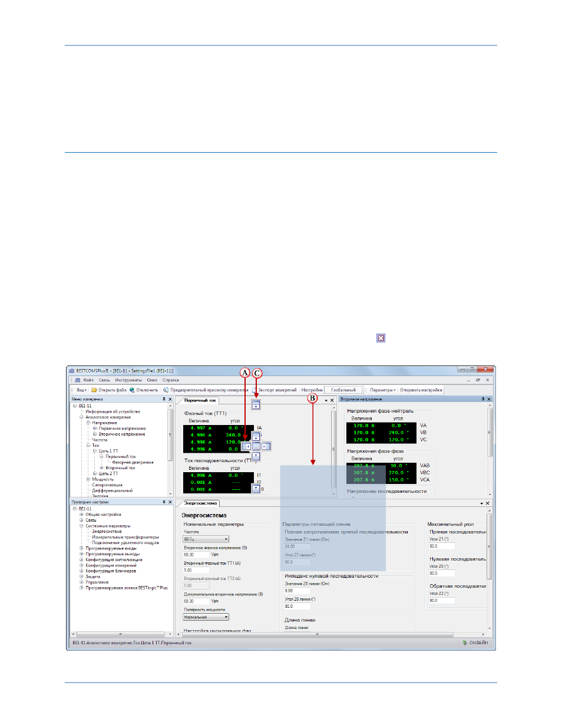Image resolution: width=562 pixels, height=728 pixels.
Task: Select Информация об устройстве tree item
Action: pyautogui.click(x=113, y=411)
